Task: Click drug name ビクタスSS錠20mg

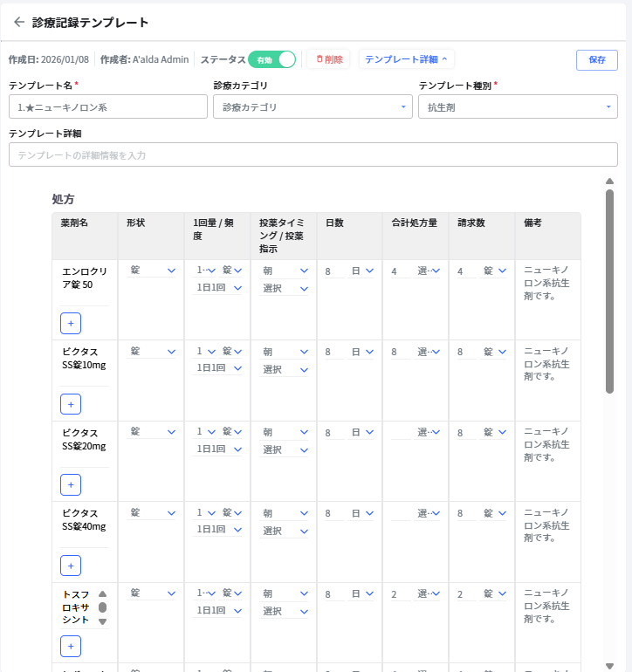Action: tap(84, 439)
